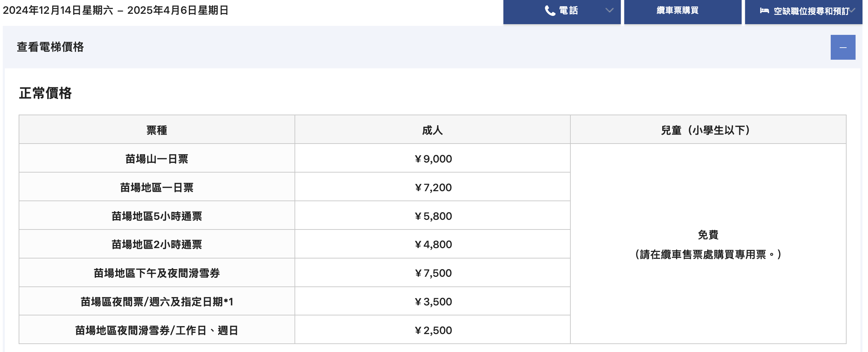Click the 成人 column header

coord(432,130)
